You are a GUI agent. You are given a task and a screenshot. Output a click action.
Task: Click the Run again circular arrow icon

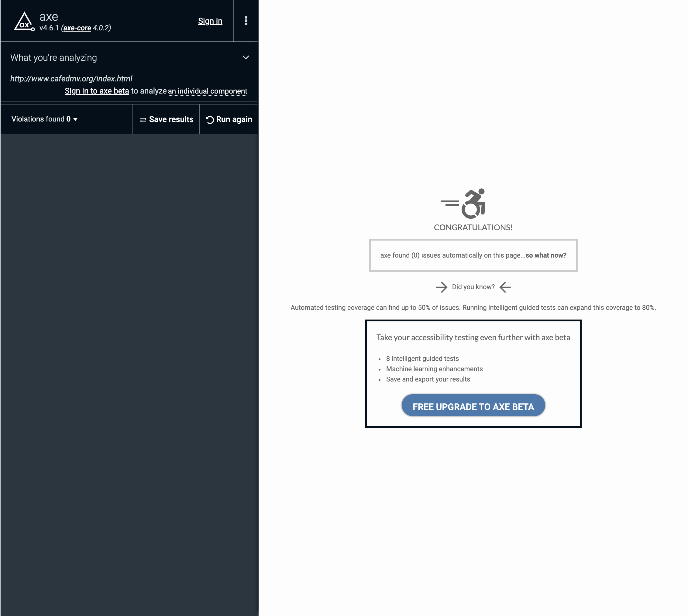tap(209, 119)
